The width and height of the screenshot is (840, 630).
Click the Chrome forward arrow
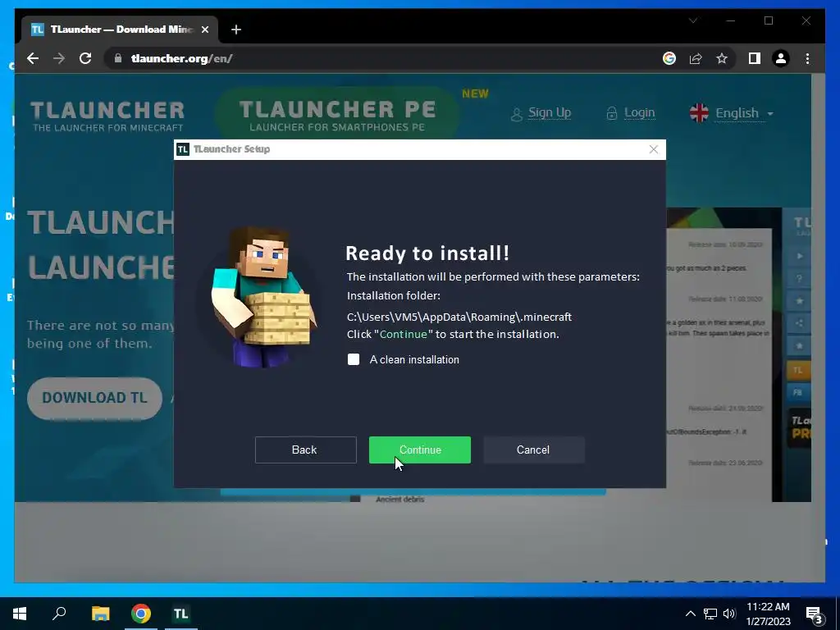point(59,58)
